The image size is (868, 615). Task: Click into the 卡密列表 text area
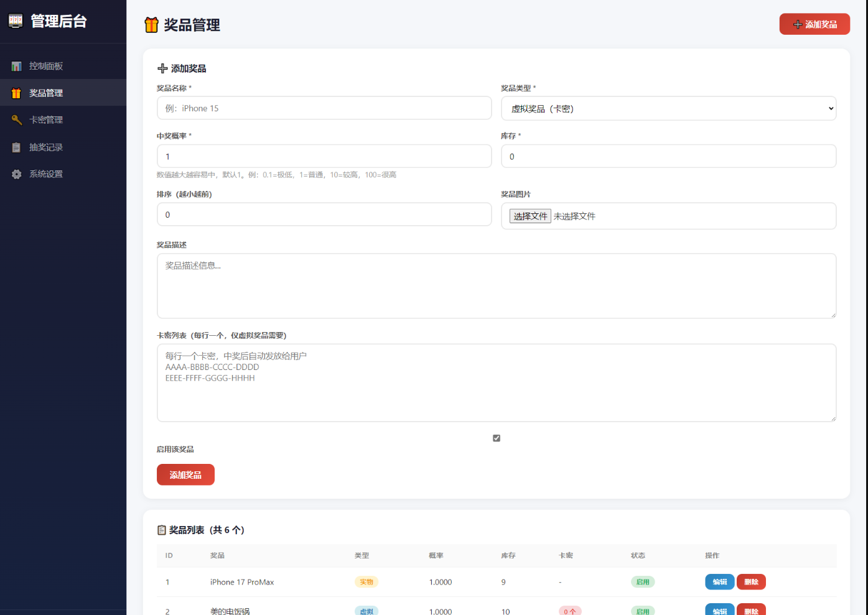pos(496,383)
